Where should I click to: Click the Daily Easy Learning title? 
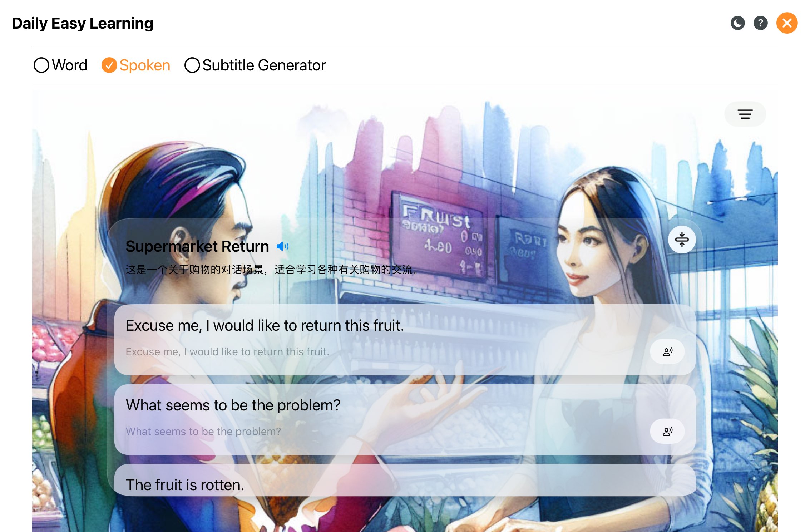pos(83,24)
